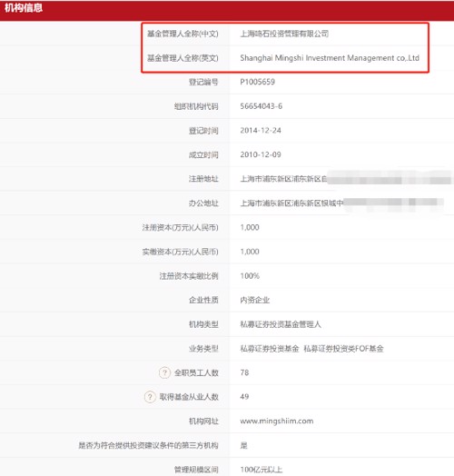The image size is (454, 476).
Task: Click the 管理规模区间 value 100亿元以上
Action: click(x=261, y=470)
